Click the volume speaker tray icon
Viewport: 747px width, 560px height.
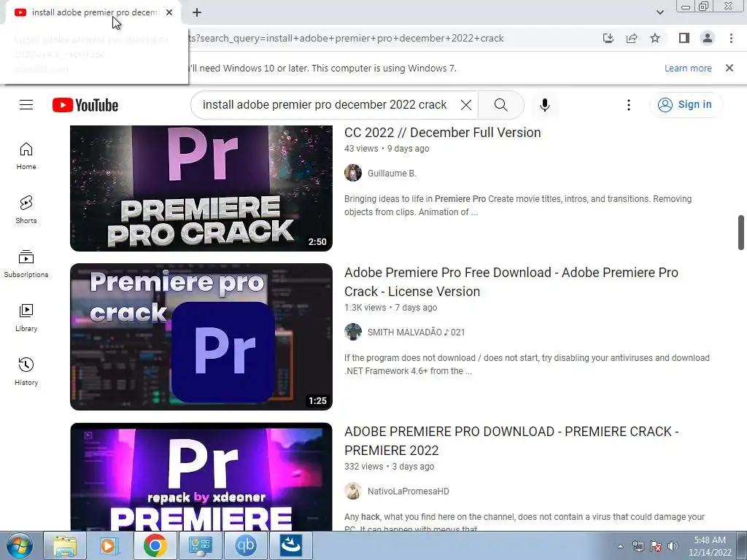tap(673, 546)
